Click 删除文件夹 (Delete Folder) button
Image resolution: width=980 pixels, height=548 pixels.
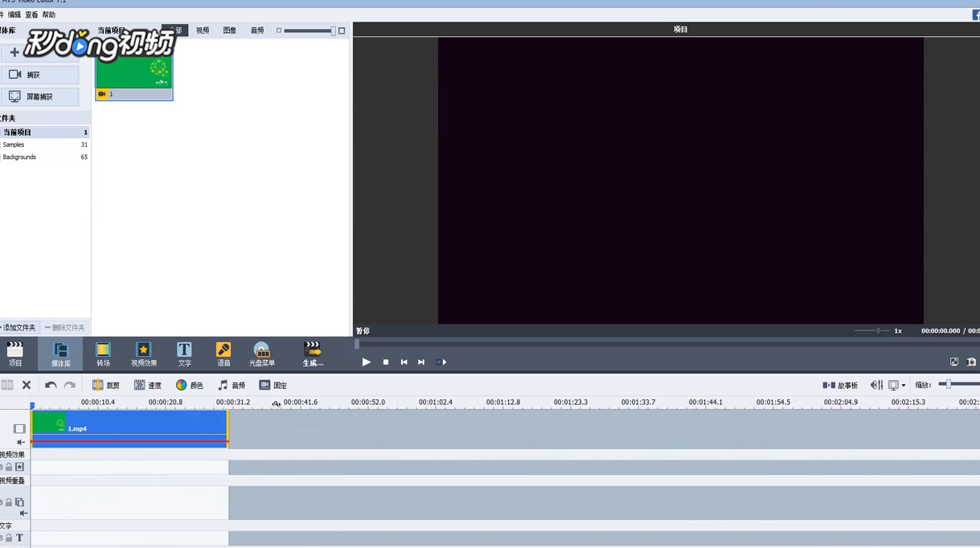[x=65, y=328]
